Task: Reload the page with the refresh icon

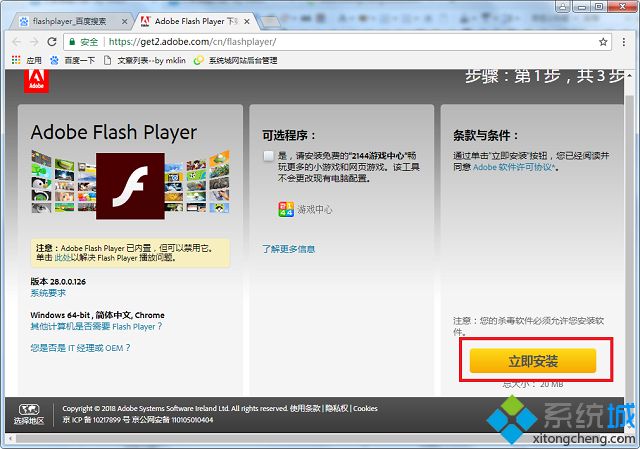Action: point(53,42)
